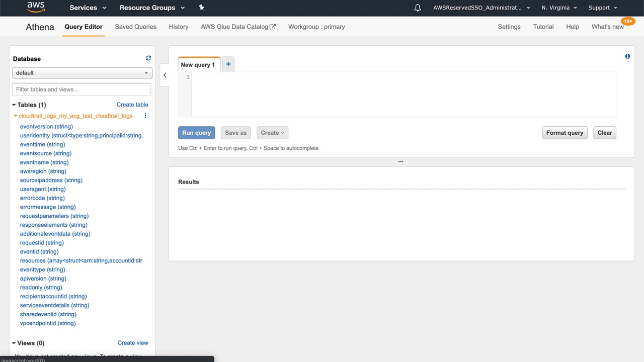Image resolution: width=644 pixels, height=362 pixels.
Task: Click the eventname (string) column
Action: [x=44, y=162]
